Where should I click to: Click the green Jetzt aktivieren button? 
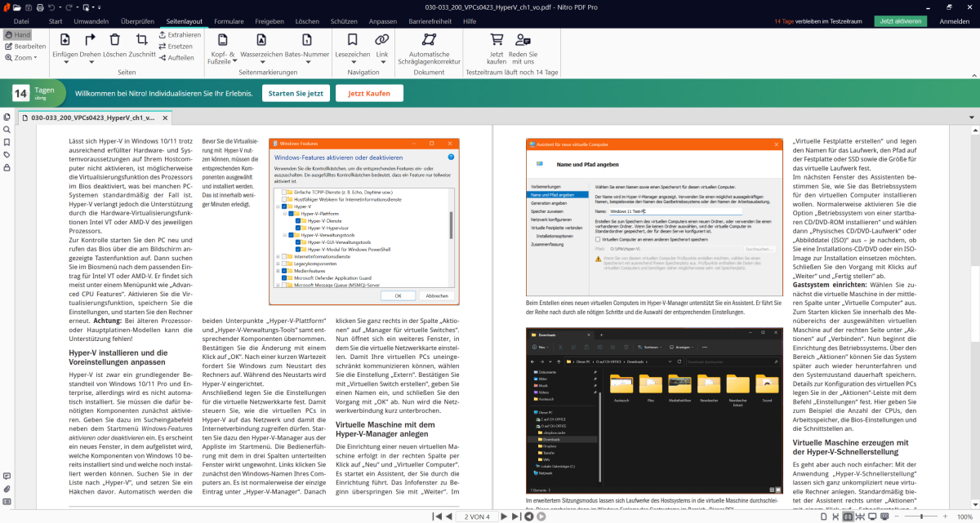point(900,21)
